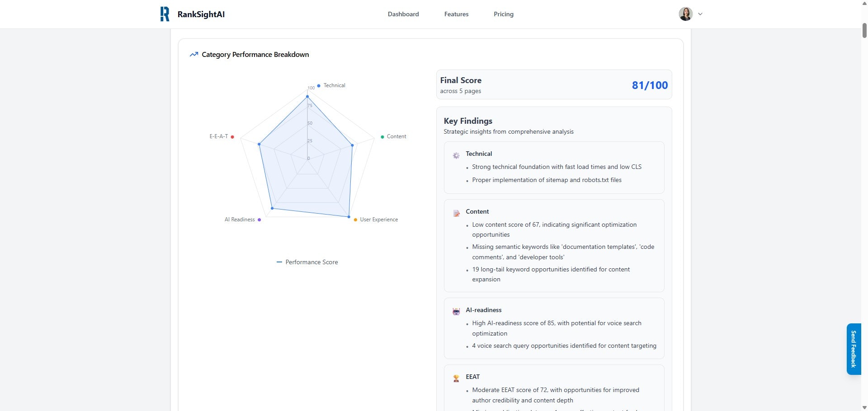Image resolution: width=868 pixels, height=411 pixels.
Task: Toggle the Performance Score legend entry
Action: 307,262
